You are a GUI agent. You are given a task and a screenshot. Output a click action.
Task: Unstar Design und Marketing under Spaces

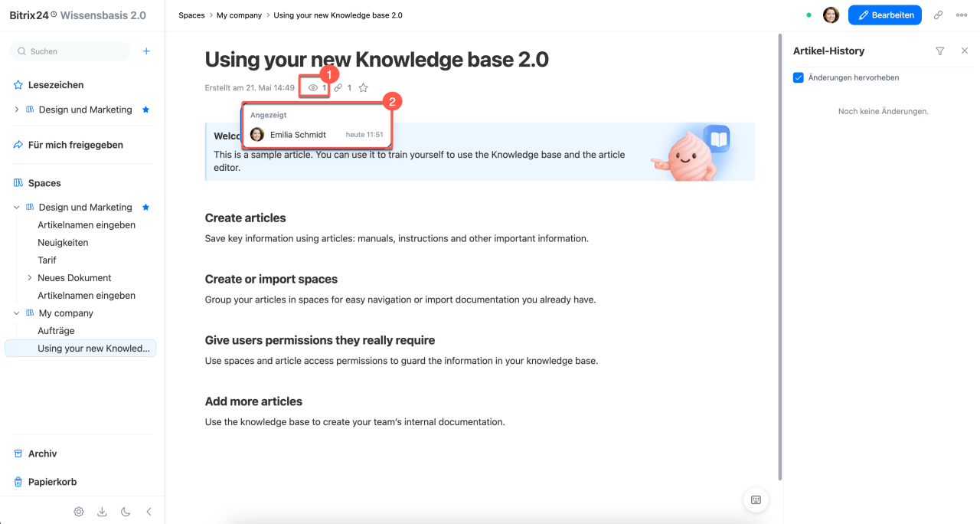point(145,208)
